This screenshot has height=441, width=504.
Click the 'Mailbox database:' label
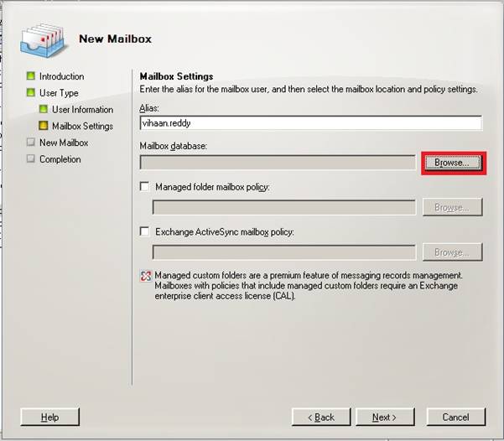pos(174,146)
